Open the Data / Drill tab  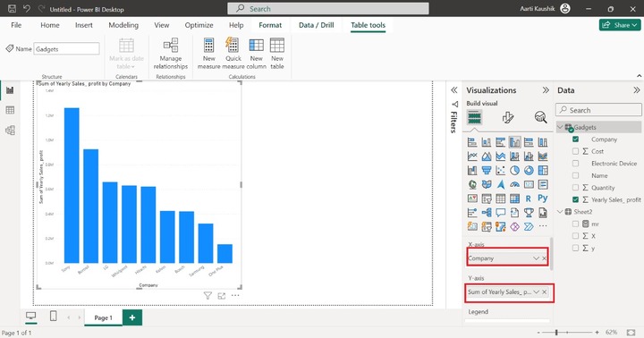pos(316,25)
